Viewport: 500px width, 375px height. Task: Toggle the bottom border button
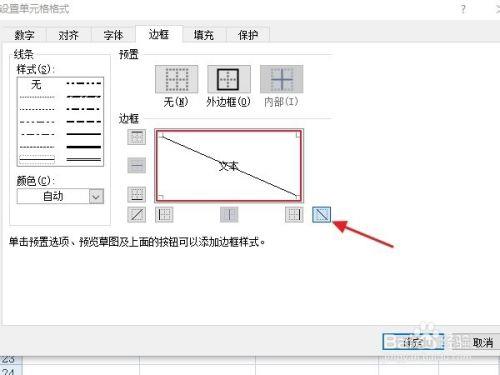tap(137, 194)
